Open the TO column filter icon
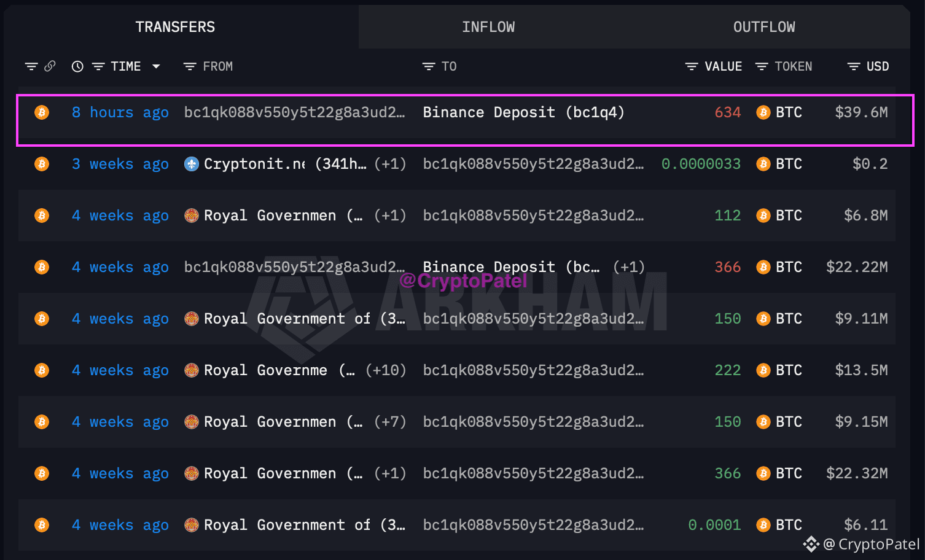 [x=429, y=66]
